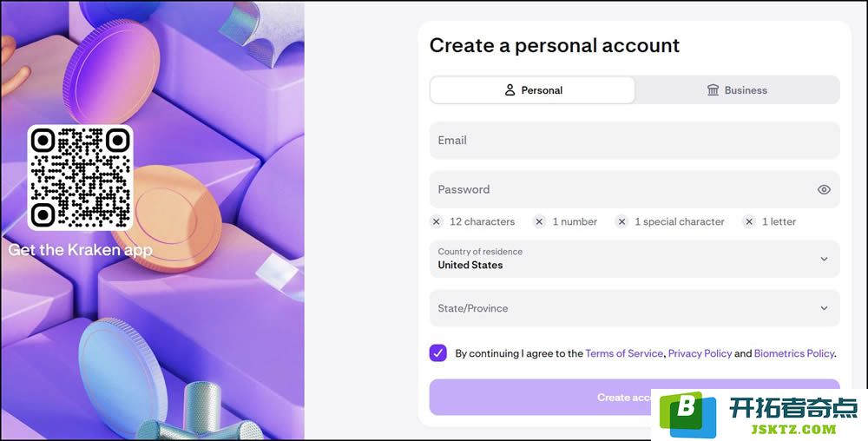The width and height of the screenshot is (868, 441).
Task: Click the X icon beside 1 special character
Action: point(621,221)
